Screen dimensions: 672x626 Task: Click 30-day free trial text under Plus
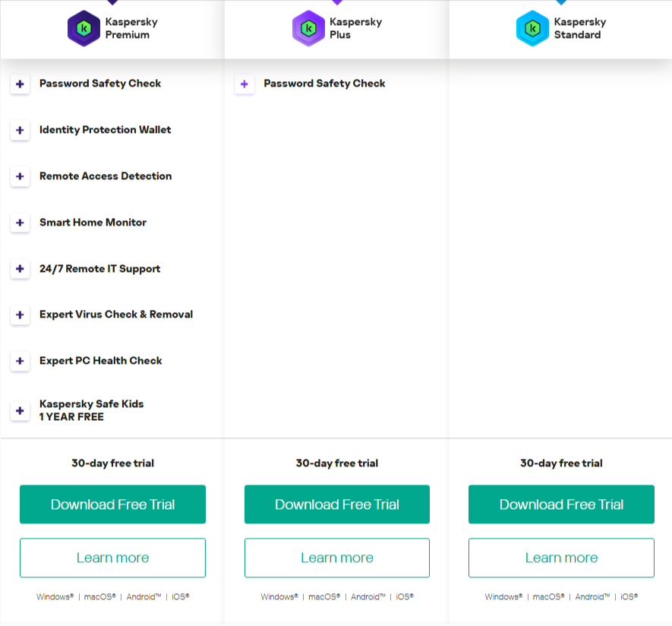tap(337, 463)
